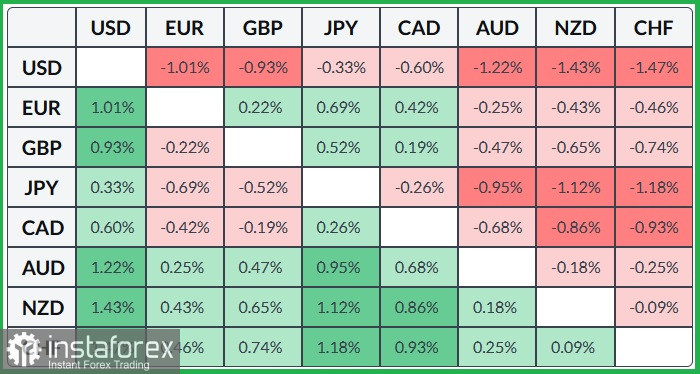Viewport: 700px width, 374px height.
Task: Click the CAD/JPY 0.26% cell
Action: pyautogui.click(x=341, y=228)
